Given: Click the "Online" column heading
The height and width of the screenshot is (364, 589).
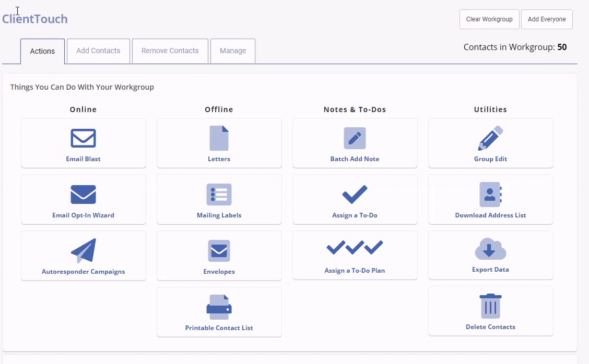Looking at the screenshot, I should (84, 110).
